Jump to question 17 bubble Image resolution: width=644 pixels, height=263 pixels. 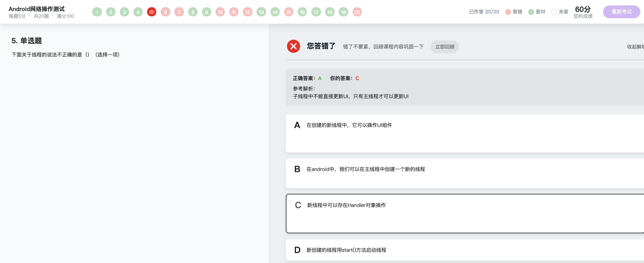(316, 12)
